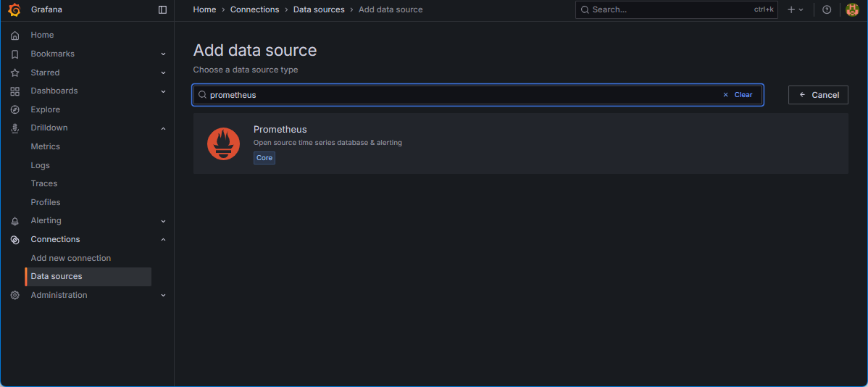Clear the prometheus search filter
This screenshot has width=868, height=387.
pyautogui.click(x=738, y=95)
